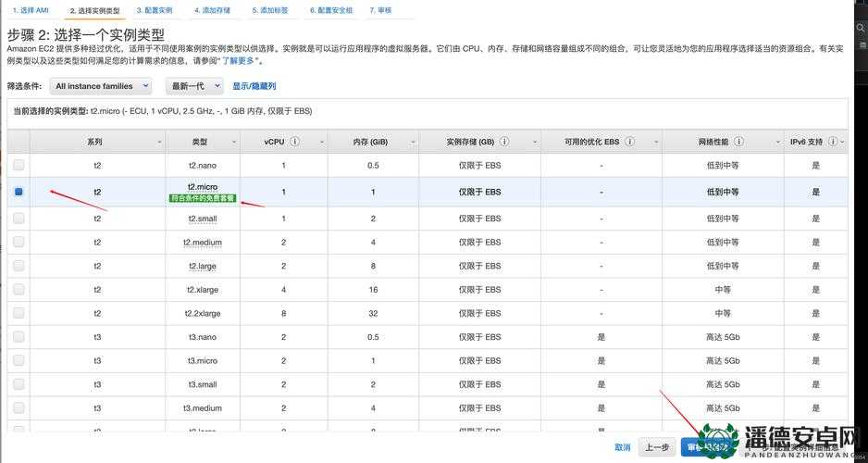Select the t2.nano row checkbox

(19, 165)
